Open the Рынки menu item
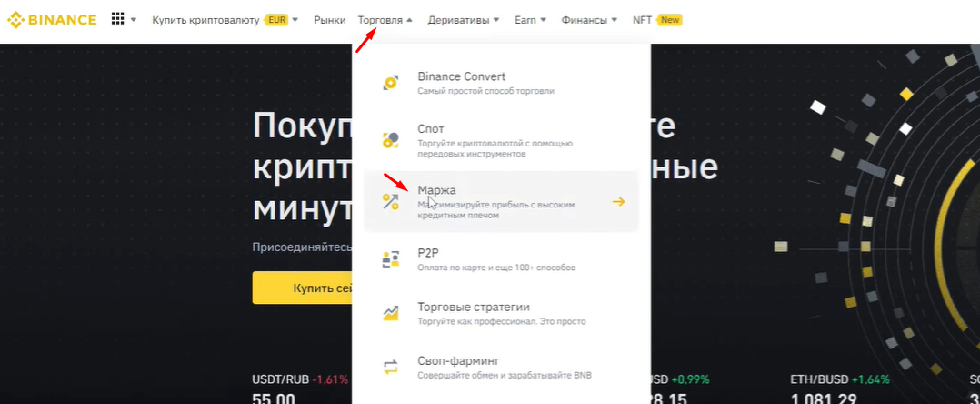This screenshot has height=404, width=980. coord(330,20)
